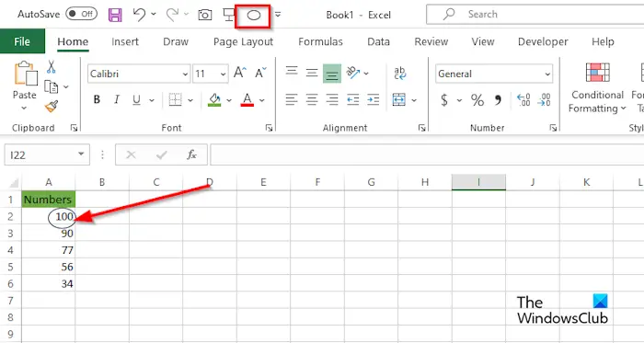The width and height of the screenshot is (644, 343).
Task: Switch to the Review tab
Action: (431, 42)
